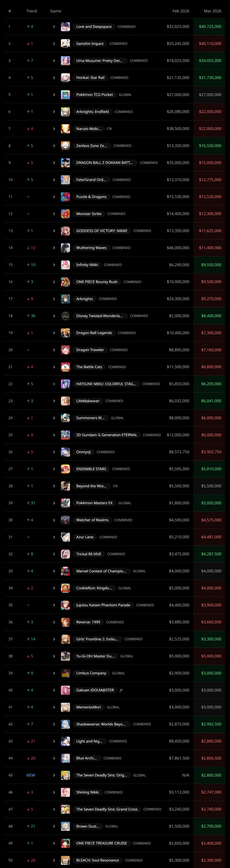This screenshot has height=868, width=230.
Task: Click the Monster Strike game icon
Action: tap(65, 214)
